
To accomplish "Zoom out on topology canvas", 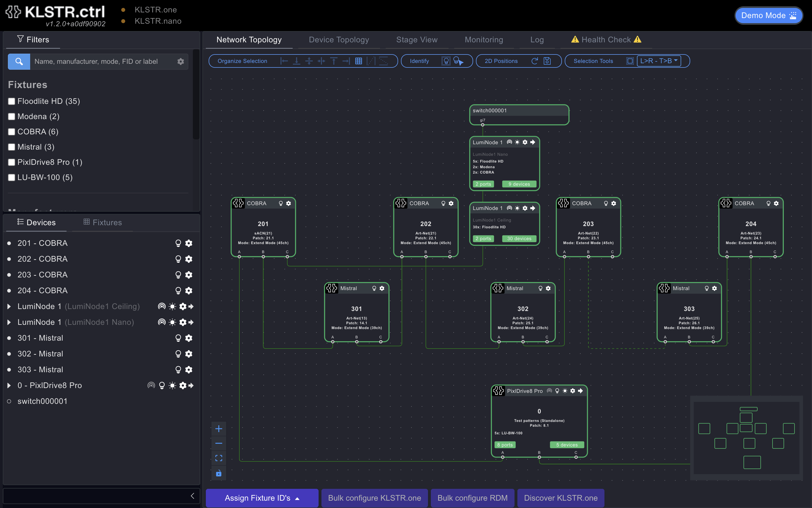I will [x=219, y=443].
